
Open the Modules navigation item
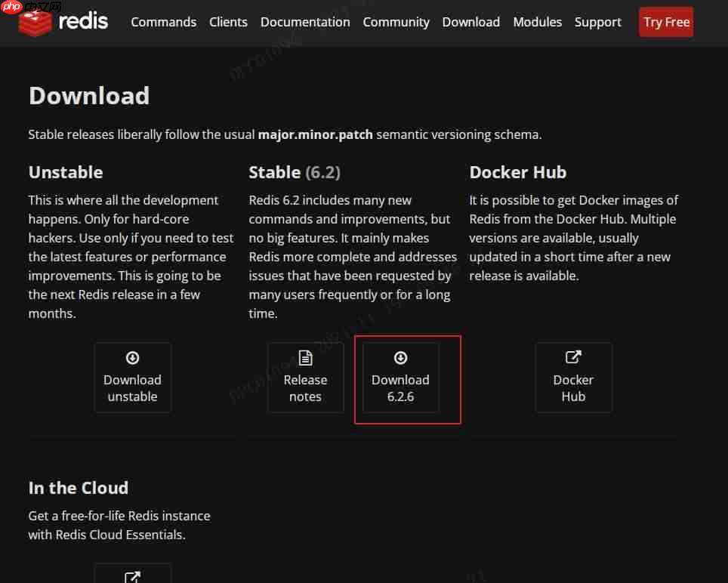(537, 22)
